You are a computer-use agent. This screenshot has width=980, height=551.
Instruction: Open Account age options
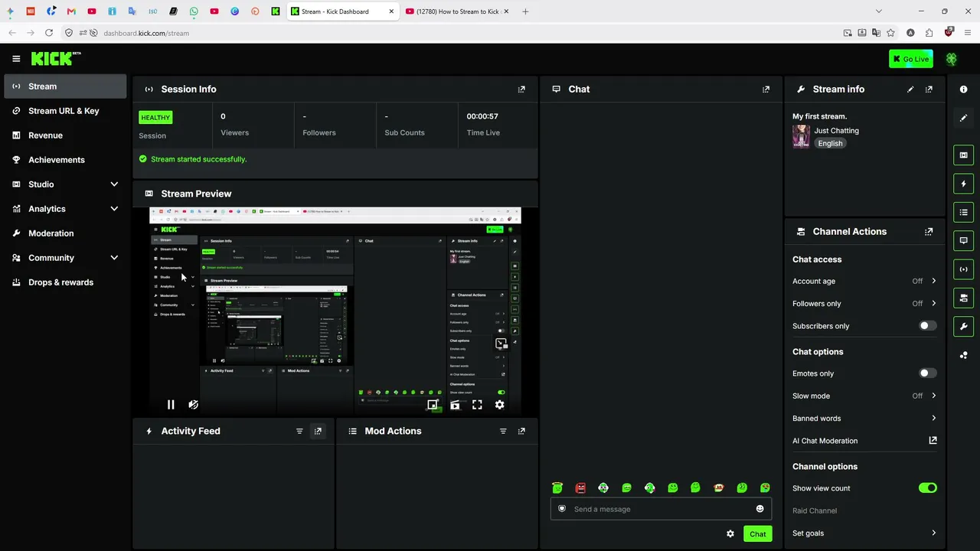tap(864, 281)
